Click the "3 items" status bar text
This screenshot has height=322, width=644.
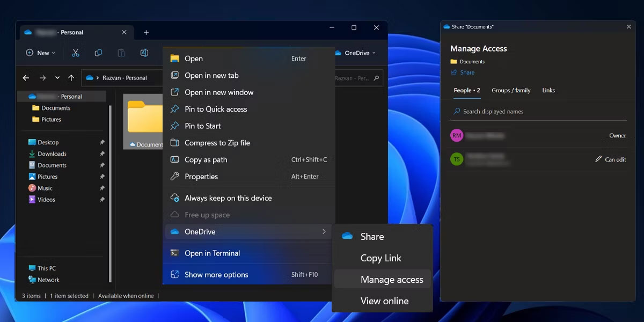pyautogui.click(x=31, y=296)
